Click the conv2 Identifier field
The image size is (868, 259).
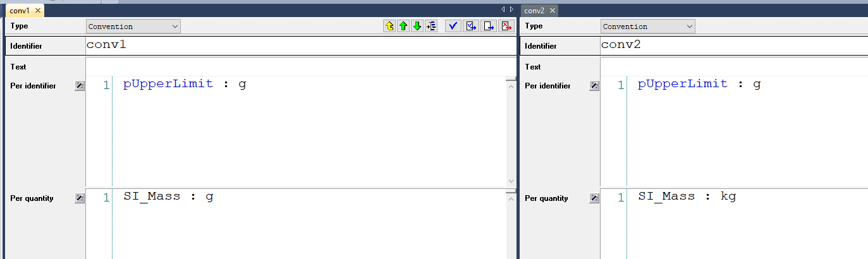[734, 45]
